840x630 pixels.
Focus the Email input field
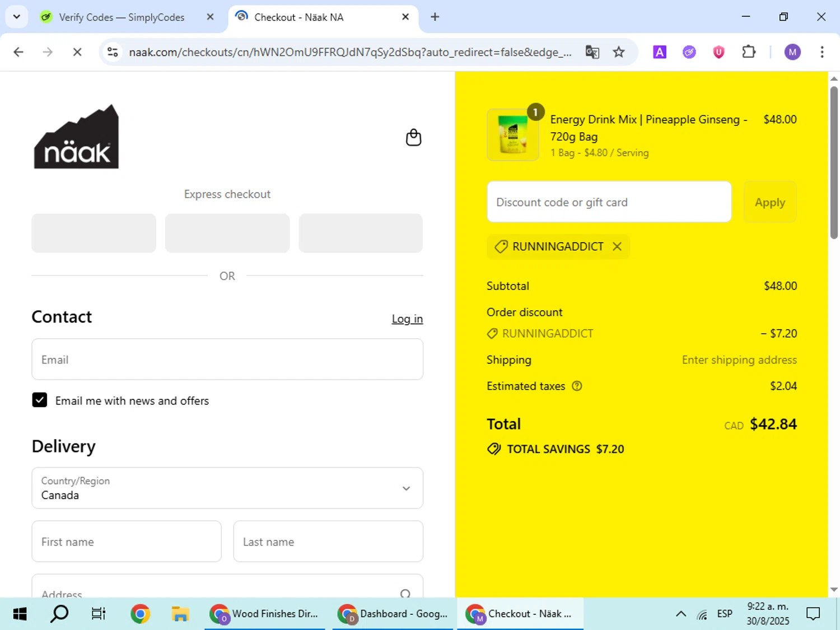click(227, 359)
